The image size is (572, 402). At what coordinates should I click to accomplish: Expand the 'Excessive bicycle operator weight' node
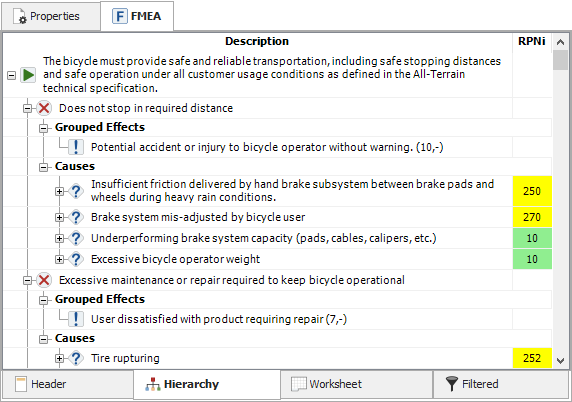(x=59, y=259)
